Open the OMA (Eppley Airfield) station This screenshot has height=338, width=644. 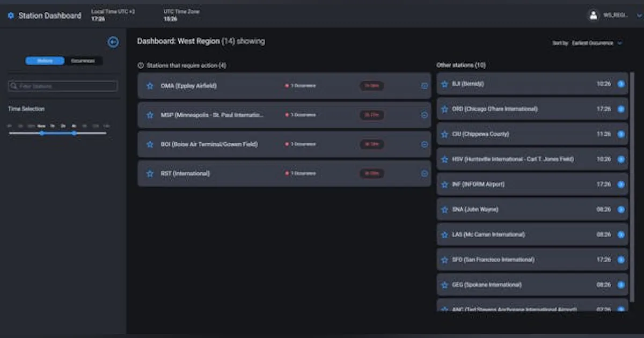click(284, 86)
